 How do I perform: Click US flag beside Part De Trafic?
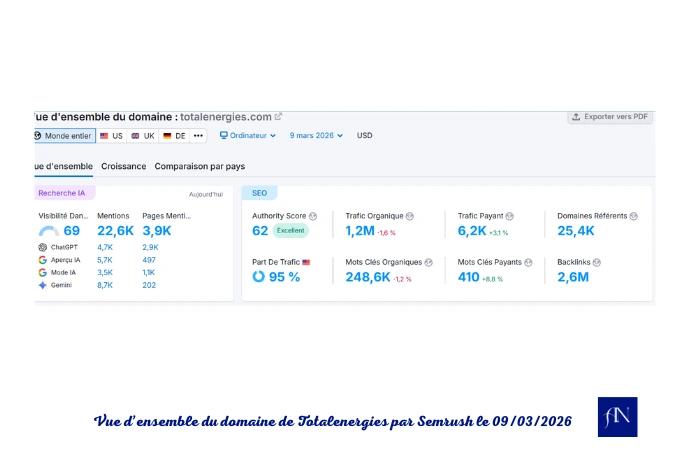pos(306,262)
